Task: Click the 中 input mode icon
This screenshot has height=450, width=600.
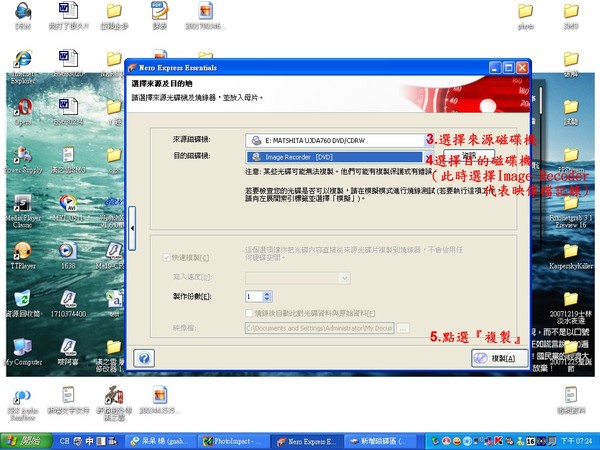Action: [x=89, y=441]
